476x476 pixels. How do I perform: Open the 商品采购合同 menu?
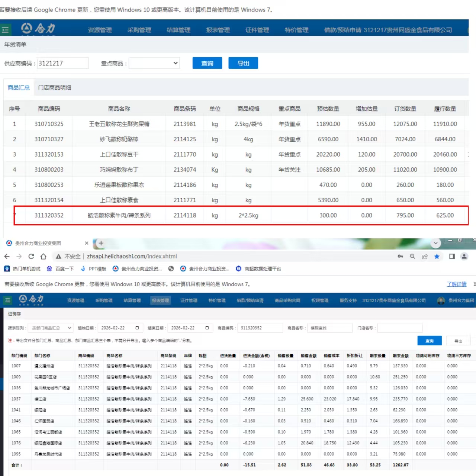click(287, 300)
